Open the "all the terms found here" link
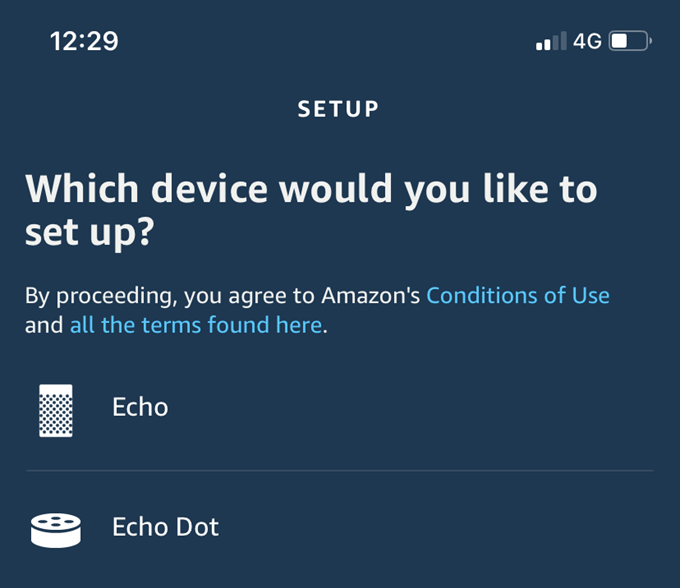The image size is (680, 588). (x=196, y=325)
